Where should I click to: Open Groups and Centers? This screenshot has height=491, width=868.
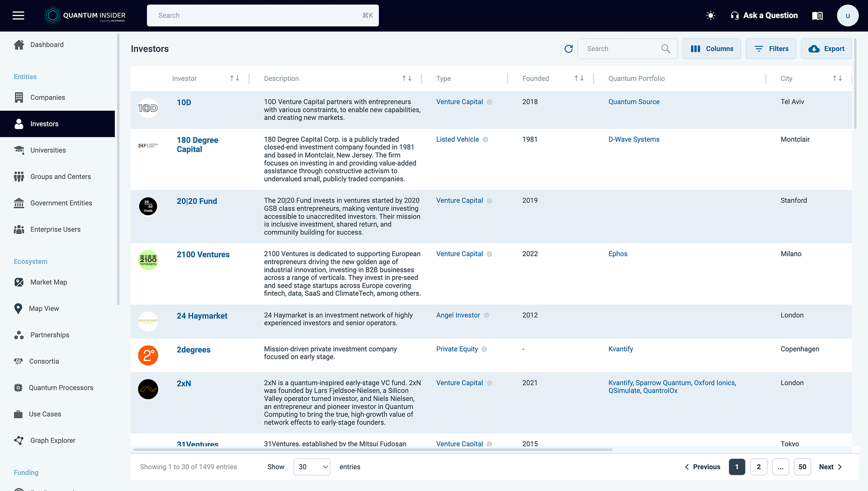coord(57,177)
